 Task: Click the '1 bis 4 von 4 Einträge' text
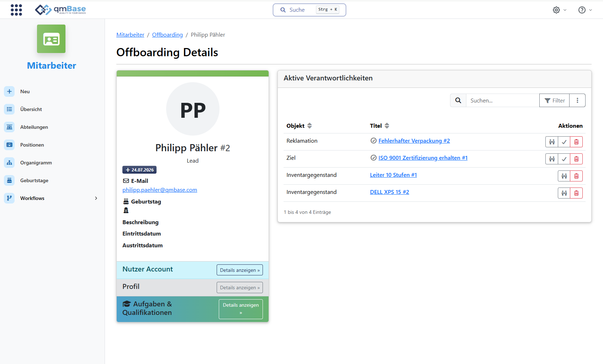click(x=307, y=212)
